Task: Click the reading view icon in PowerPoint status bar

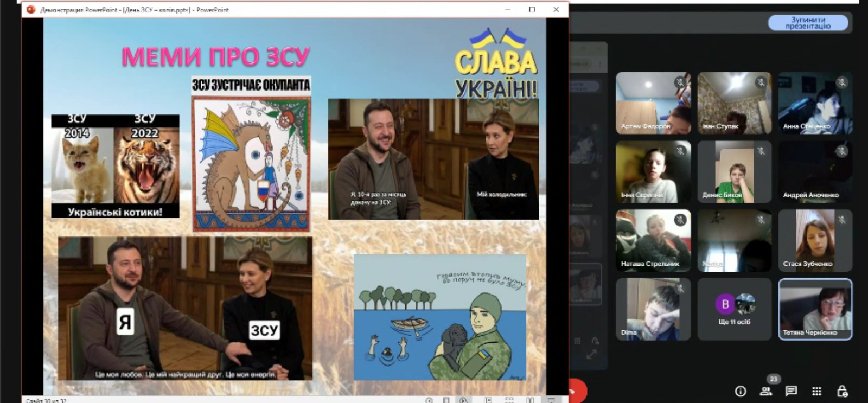Action: [x=530, y=400]
